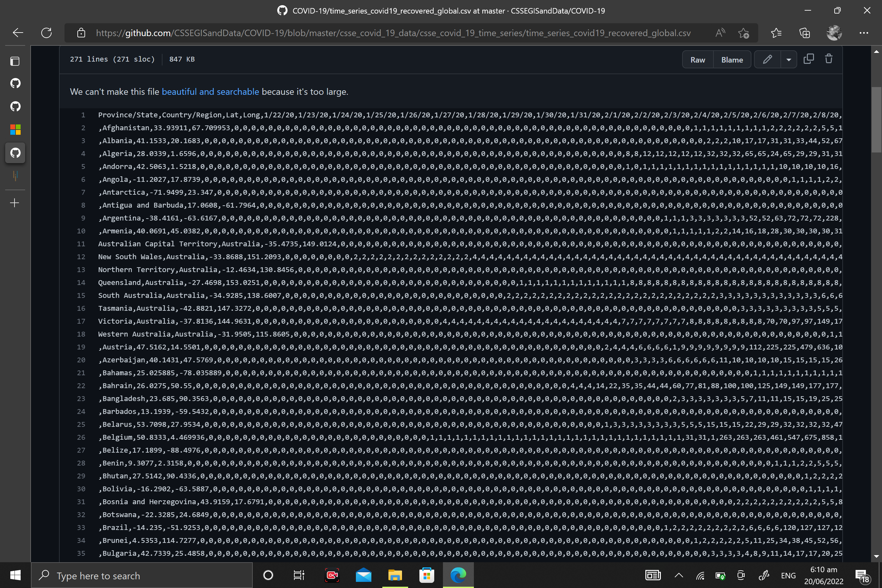Open Microsoft 365 from the sidebar

coord(15,129)
